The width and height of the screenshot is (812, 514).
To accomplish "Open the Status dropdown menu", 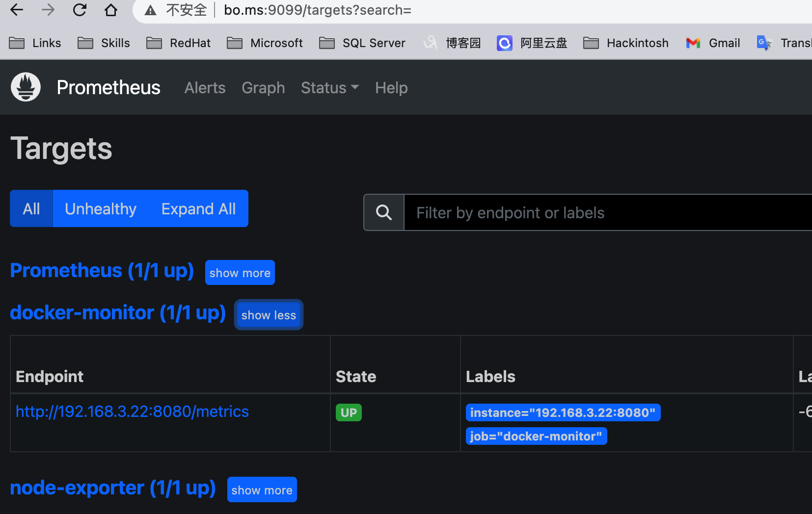I will 329,88.
